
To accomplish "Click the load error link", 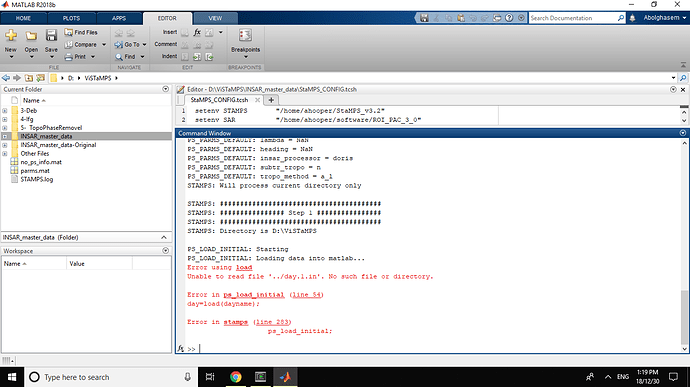I will (x=244, y=267).
